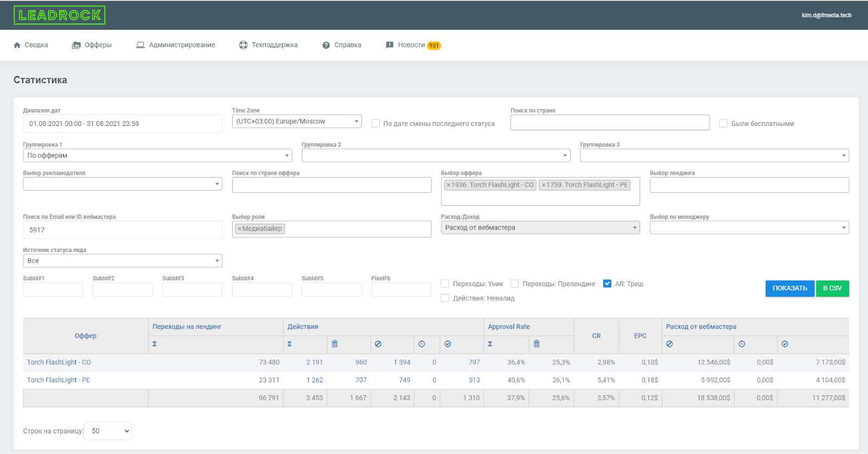Click the kim.d@fmedia.tech account email

pos(826,15)
